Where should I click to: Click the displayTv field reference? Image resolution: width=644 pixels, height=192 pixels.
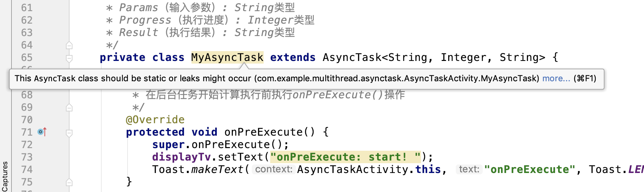pyautogui.click(x=181, y=157)
